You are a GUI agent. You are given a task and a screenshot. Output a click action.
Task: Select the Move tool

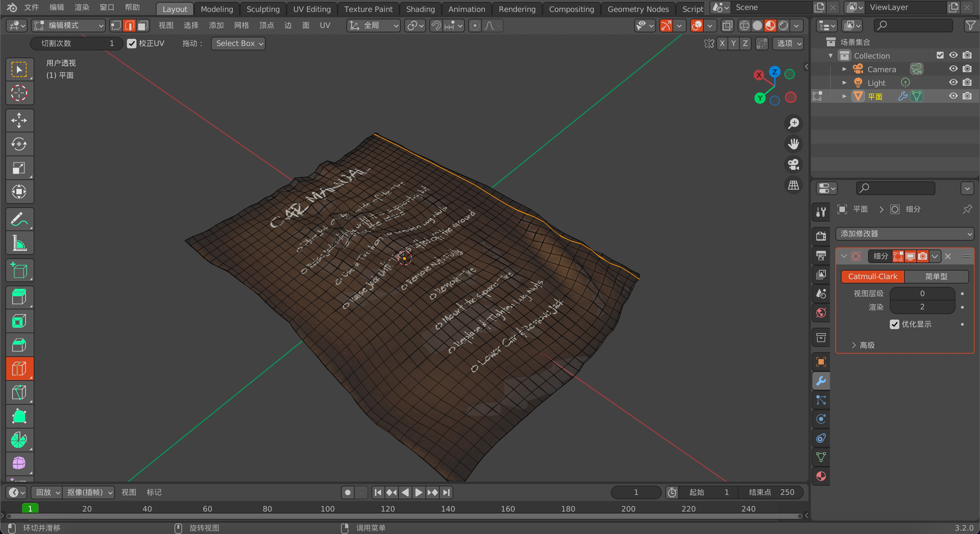click(19, 120)
